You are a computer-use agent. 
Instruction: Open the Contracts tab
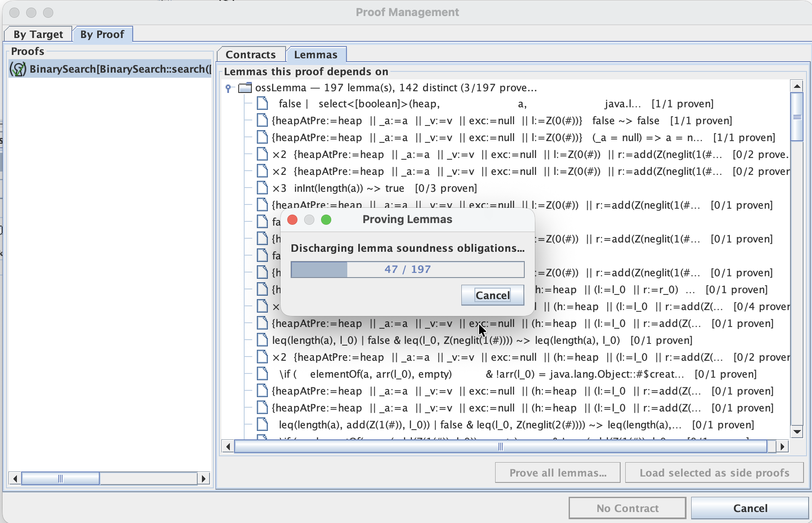[x=251, y=54]
